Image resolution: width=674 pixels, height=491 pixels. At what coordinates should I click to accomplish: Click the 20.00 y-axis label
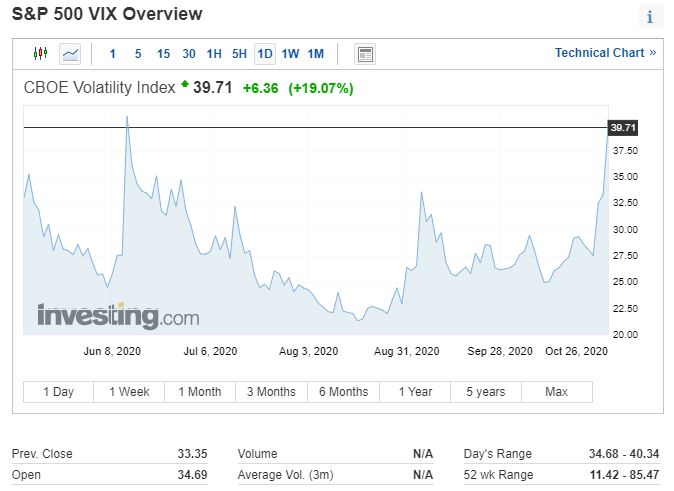[625, 334]
